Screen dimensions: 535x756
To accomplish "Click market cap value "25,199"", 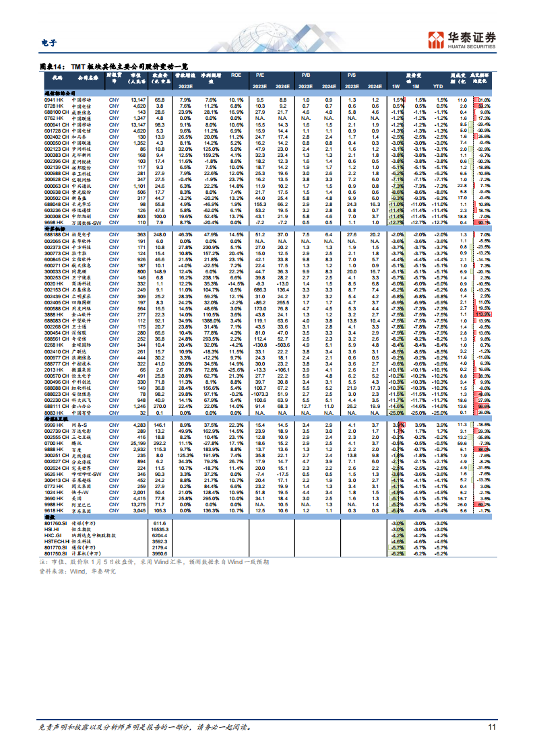I will pyautogui.click(x=138, y=444).
